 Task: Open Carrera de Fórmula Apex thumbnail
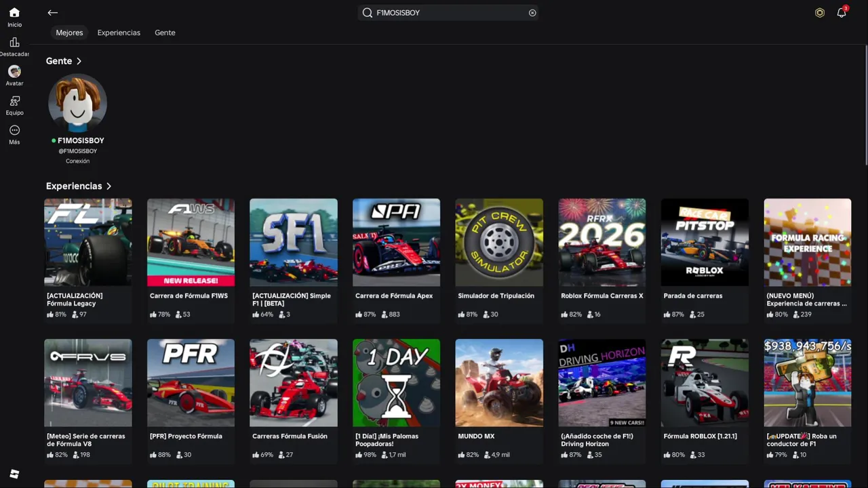click(396, 242)
